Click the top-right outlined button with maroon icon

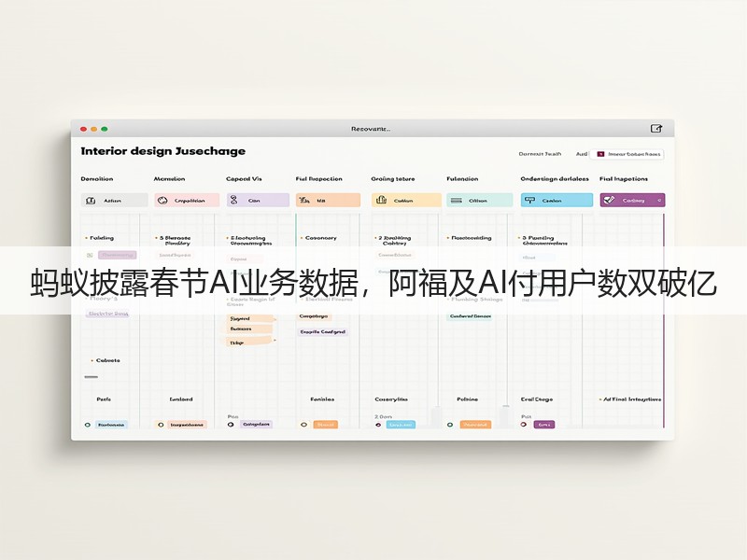(x=627, y=154)
